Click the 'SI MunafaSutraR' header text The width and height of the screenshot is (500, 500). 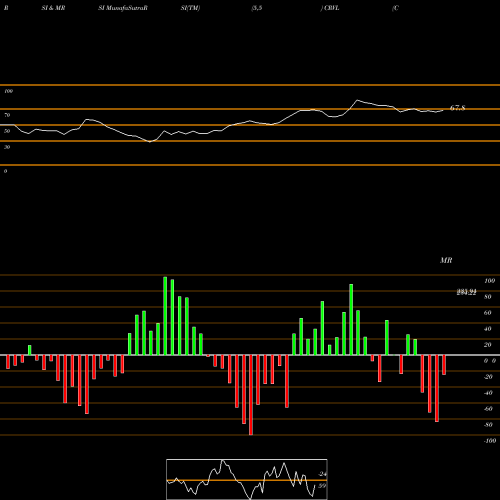[x=123, y=8]
